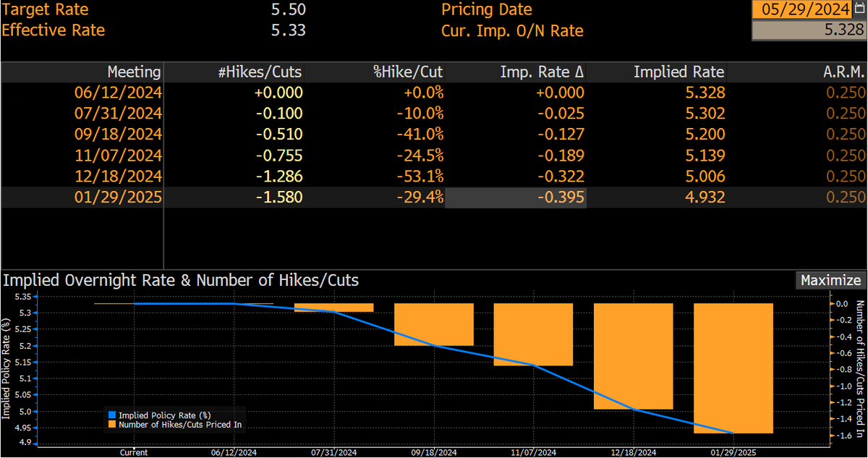Open the calendar icon beside Pricing Date
Screen dimensions: 868x458
(x=859, y=9)
